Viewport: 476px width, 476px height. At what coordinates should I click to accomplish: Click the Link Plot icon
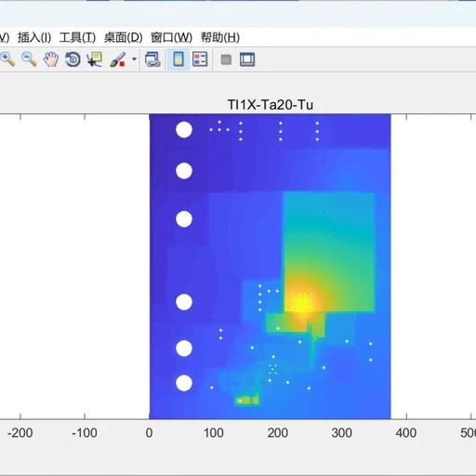tap(152, 59)
